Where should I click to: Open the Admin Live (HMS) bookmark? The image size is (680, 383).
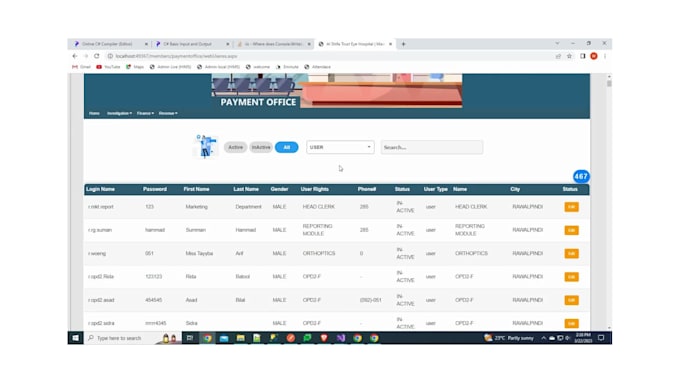click(170, 67)
